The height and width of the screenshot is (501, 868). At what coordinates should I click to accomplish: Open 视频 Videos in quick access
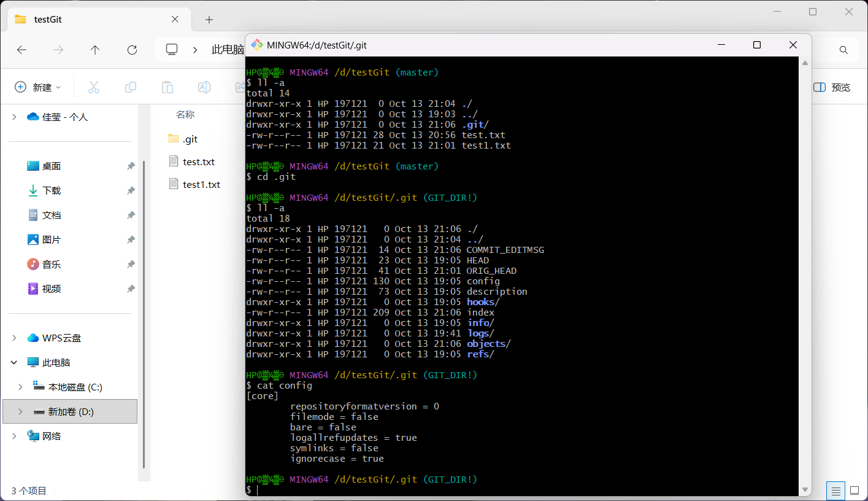[x=52, y=289]
